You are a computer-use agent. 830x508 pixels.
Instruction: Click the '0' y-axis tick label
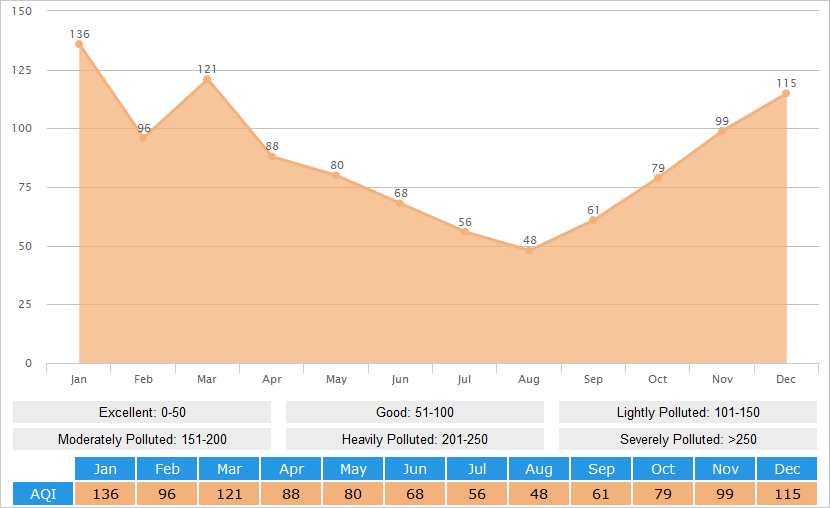click(x=29, y=363)
